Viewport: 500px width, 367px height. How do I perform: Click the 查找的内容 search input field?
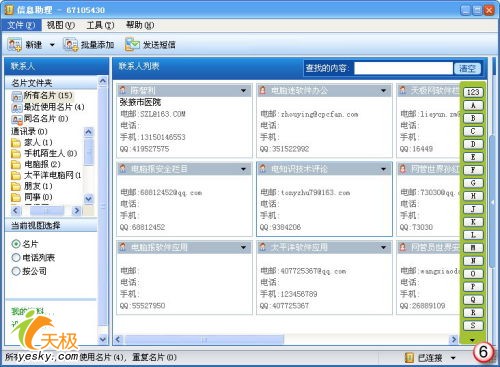(403, 68)
